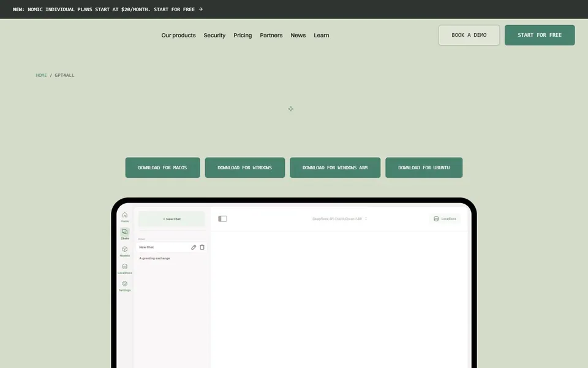Click Download for Windows ARM
The height and width of the screenshot is (368, 588).
click(335, 167)
